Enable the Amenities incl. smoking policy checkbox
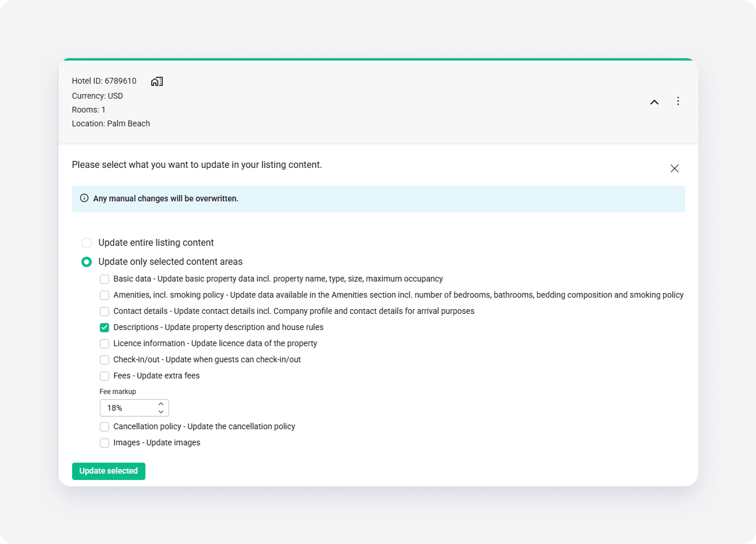The width and height of the screenshot is (756, 544). tap(104, 295)
